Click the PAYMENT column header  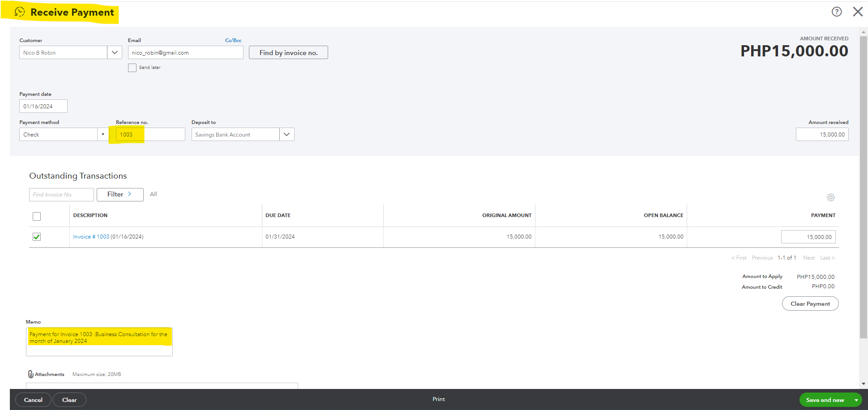pyautogui.click(x=823, y=215)
